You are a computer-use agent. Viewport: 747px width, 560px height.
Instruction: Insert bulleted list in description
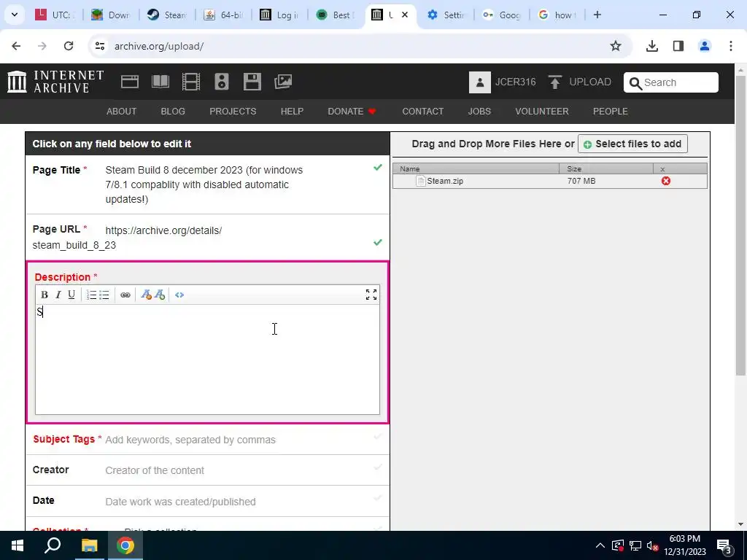click(x=104, y=295)
